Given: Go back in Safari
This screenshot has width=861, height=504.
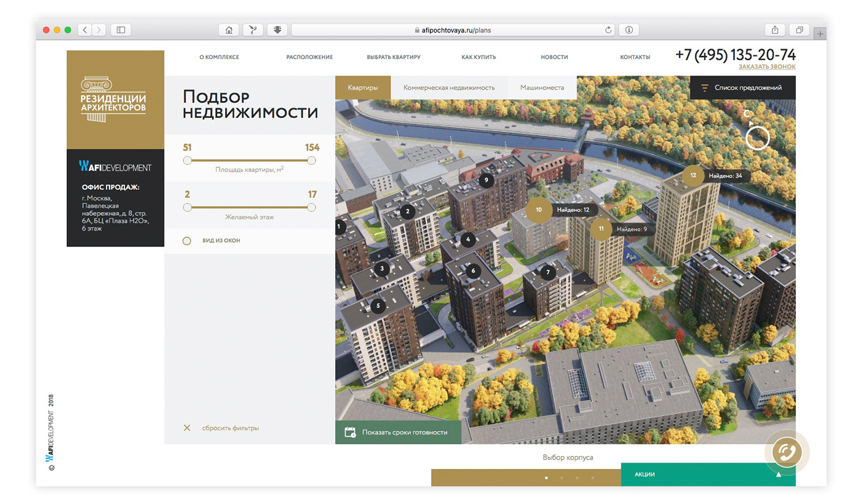Looking at the screenshot, I should pos(84,30).
